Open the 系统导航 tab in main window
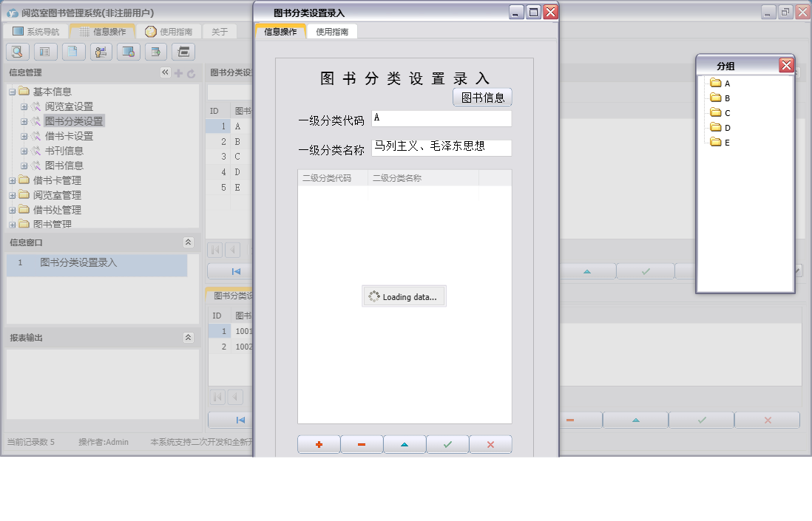This screenshot has width=812, height=521. click(x=37, y=32)
